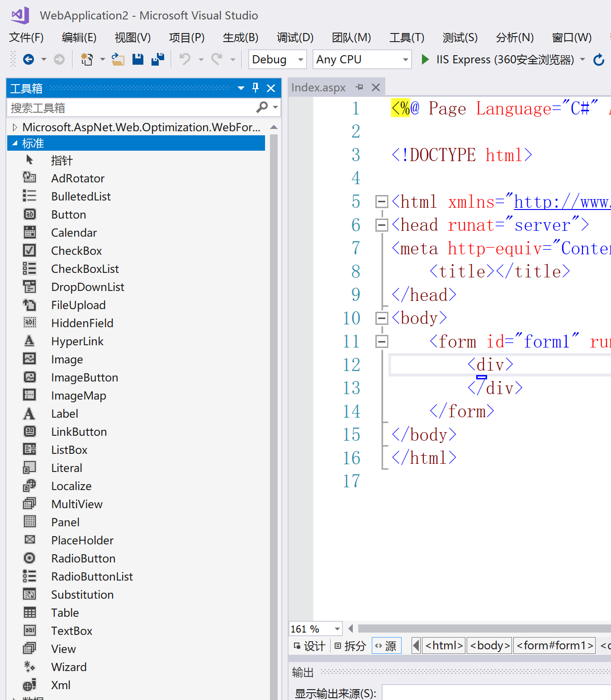Collapse the 标准 toolbox category

15,143
